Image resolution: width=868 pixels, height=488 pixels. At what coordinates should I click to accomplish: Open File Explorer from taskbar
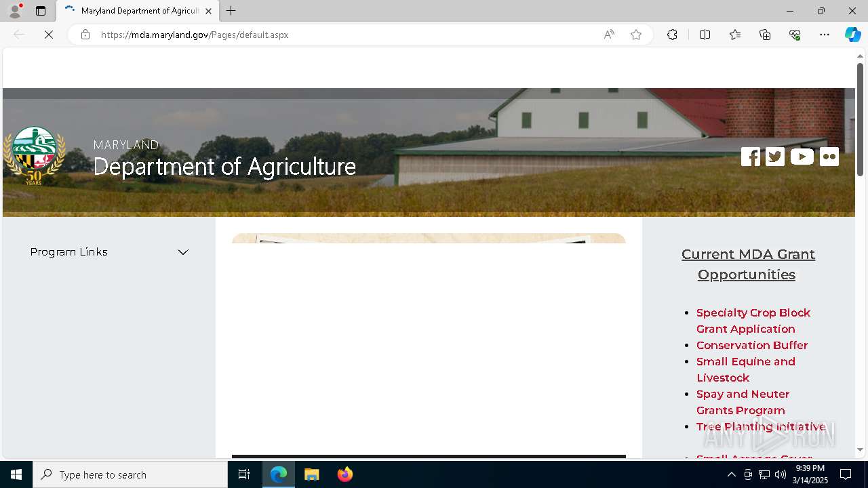312,474
